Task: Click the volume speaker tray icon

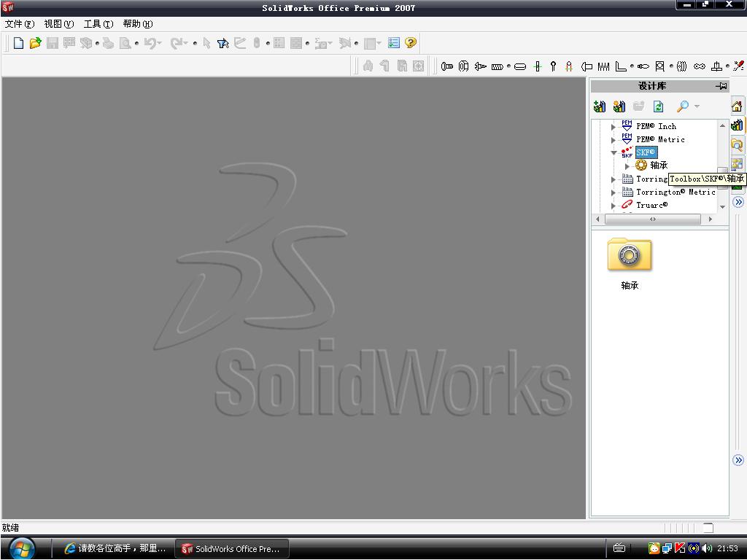Action: (706, 548)
